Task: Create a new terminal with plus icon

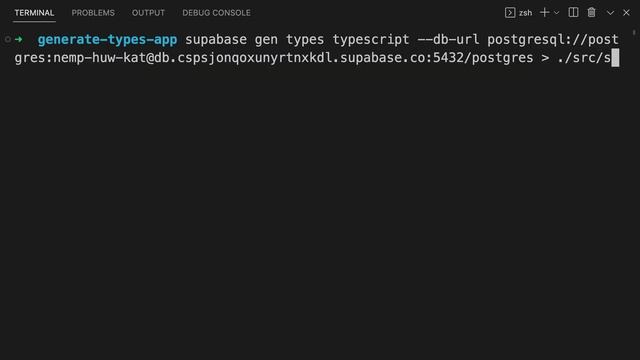Action: pyautogui.click(x=544, y=13)
